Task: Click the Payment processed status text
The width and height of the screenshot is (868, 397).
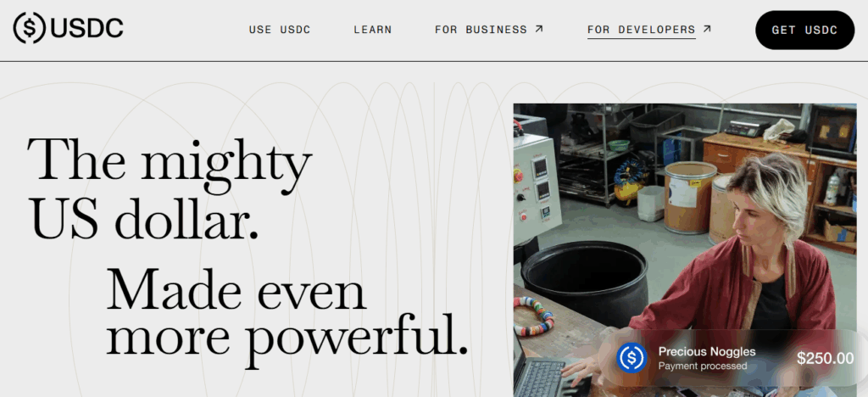Action: (703, 366)
